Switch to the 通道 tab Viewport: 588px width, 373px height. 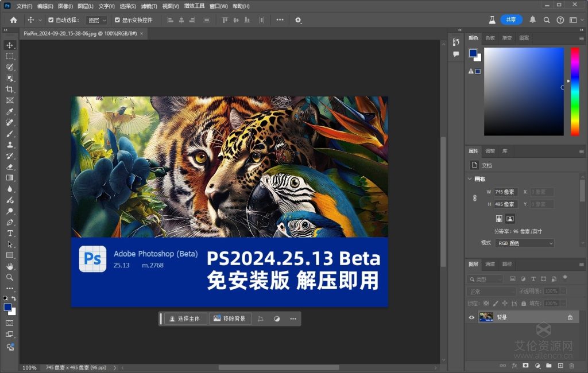coord(490,265)
